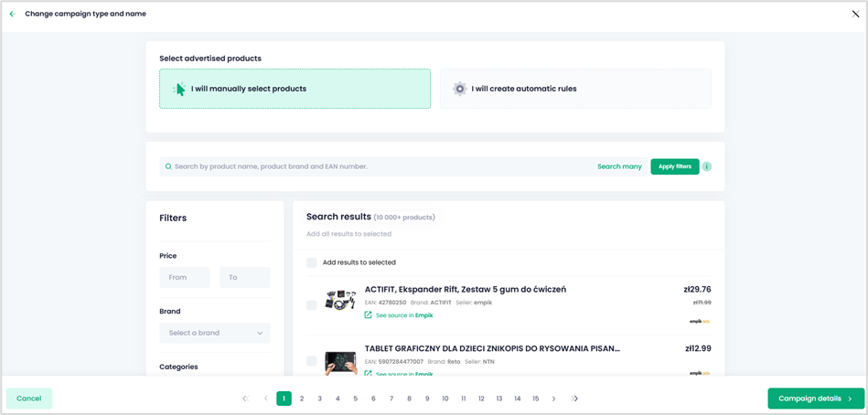Tick the checkbox for ACTIFIT Ekspander Rift product
The image size is (868, 415).
312,305
